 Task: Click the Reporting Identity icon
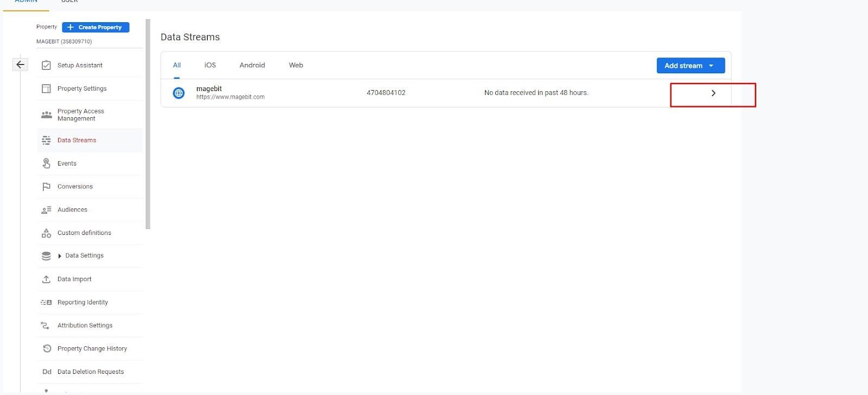pyautogui.click(x=46, y=302)
